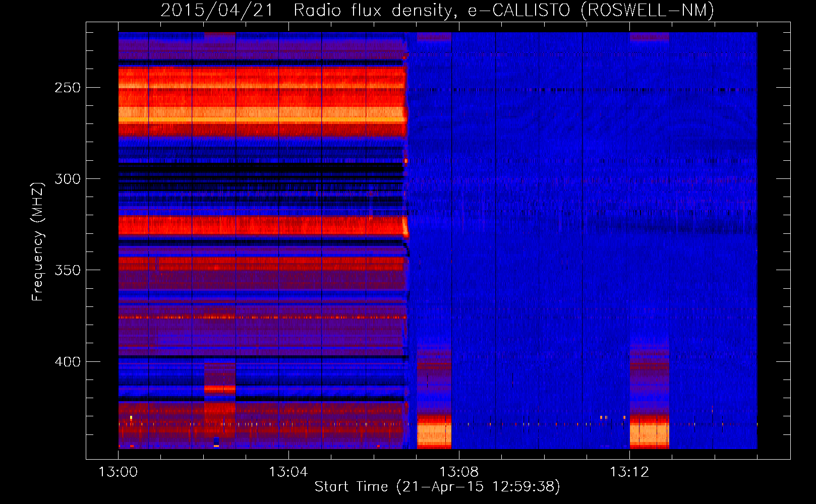Click the 13:08 time tick label

(459, 472)
